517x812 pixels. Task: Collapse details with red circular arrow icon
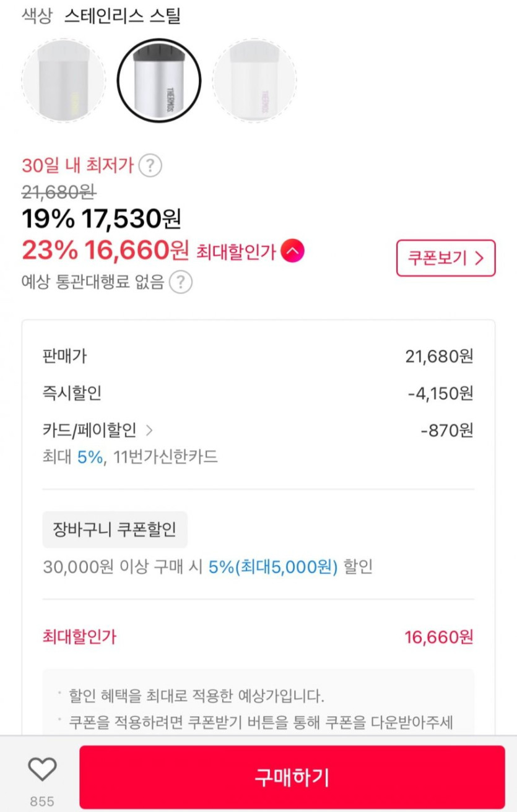292,251
